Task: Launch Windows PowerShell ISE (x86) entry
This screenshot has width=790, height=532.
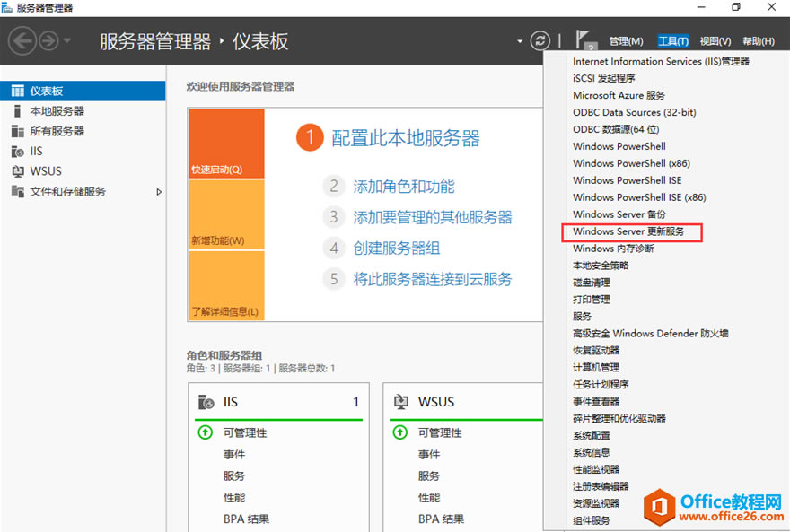Action: click(639, 197)
